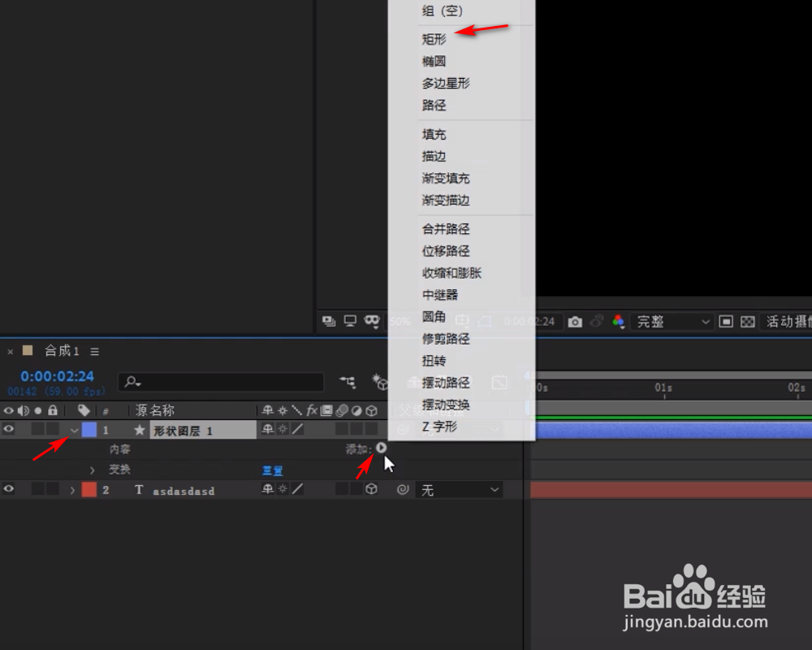The height and width of the screenshot is (650, 812).
Task: Hide 形状图层 1 with eye icon
Action: tap(9, 429)
